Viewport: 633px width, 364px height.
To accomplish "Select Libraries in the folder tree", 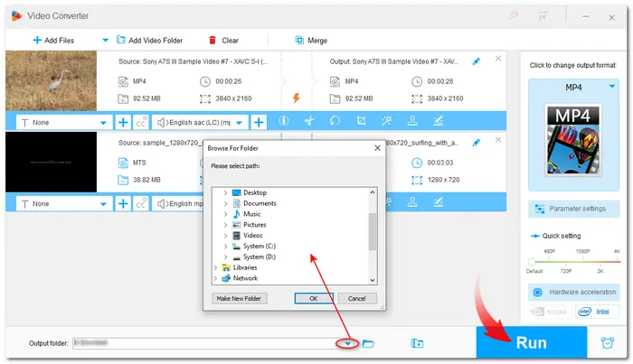I will [x=245, y=267].
